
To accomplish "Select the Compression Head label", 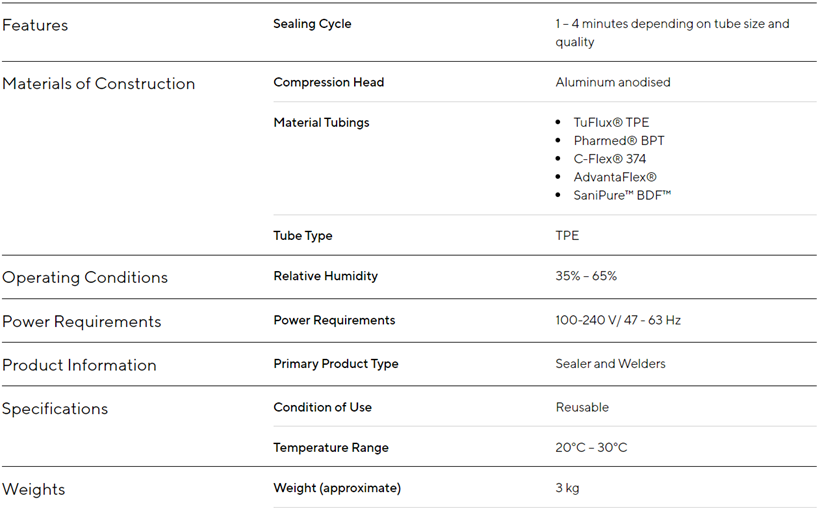I will 328,82.
